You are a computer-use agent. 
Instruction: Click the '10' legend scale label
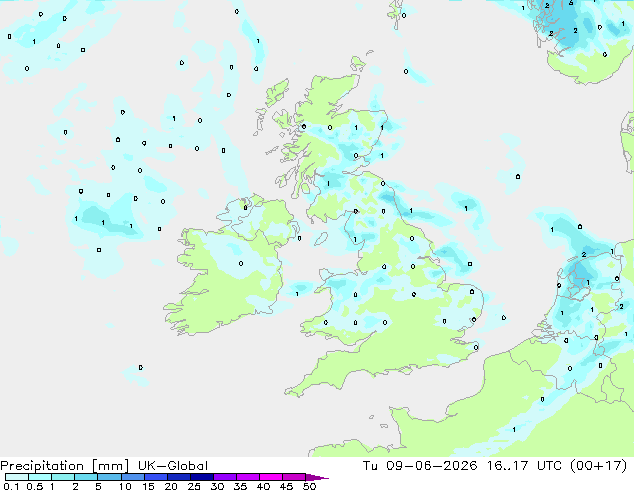point(125,486)
